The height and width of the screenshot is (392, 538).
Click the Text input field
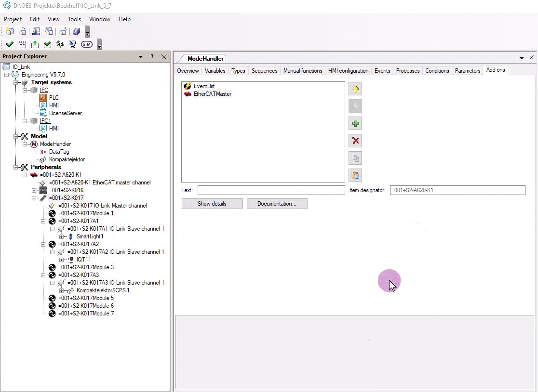coord(271,190)
